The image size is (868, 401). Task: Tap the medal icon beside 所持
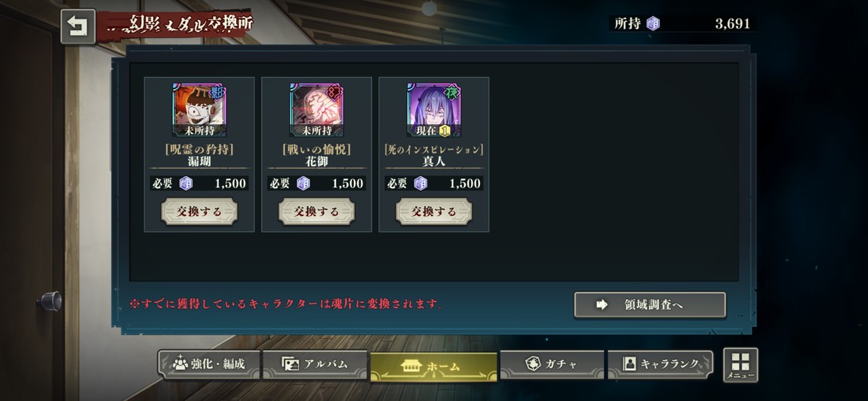tap(653, 24)
